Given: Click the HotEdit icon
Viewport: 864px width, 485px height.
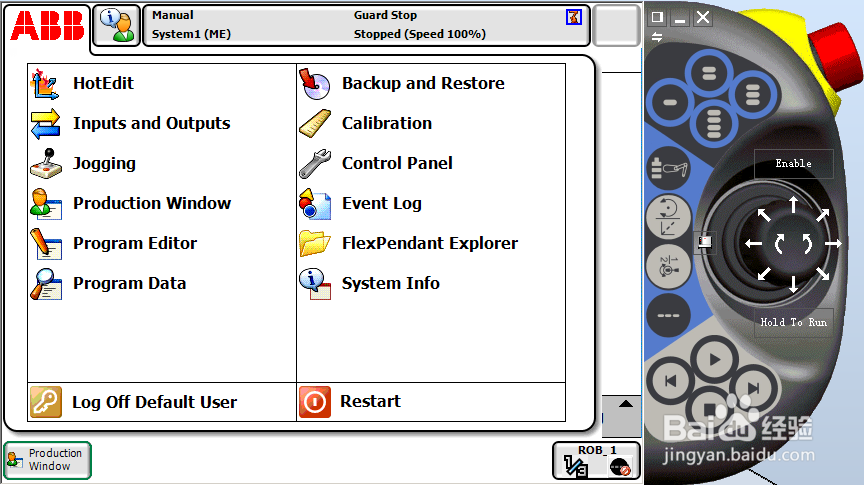Looking at the screenshot, I should tap(45, 84).
